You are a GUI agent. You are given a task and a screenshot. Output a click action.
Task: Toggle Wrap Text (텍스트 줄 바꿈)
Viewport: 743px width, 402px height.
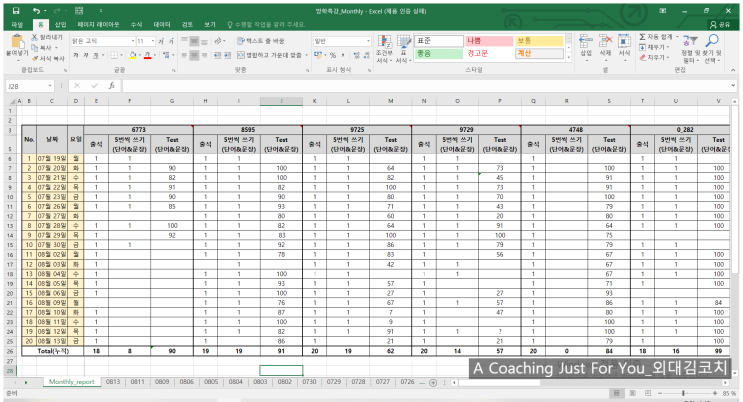pyautogui.click(x=261, y=41)
